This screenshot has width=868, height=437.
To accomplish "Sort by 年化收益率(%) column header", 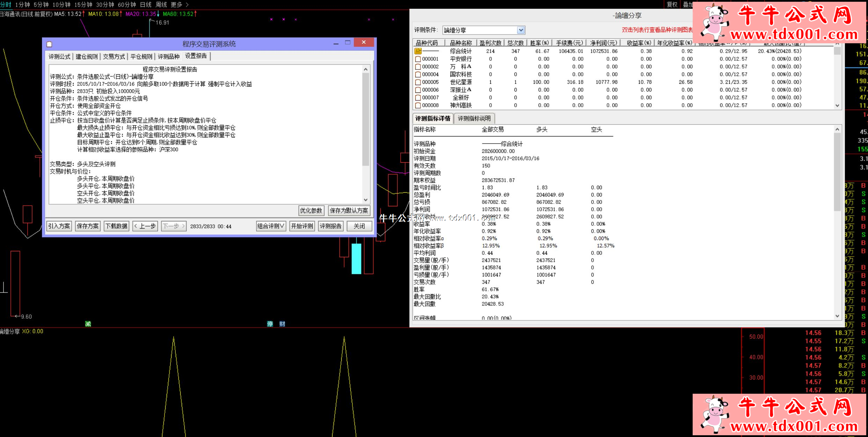I will [674, 43].
